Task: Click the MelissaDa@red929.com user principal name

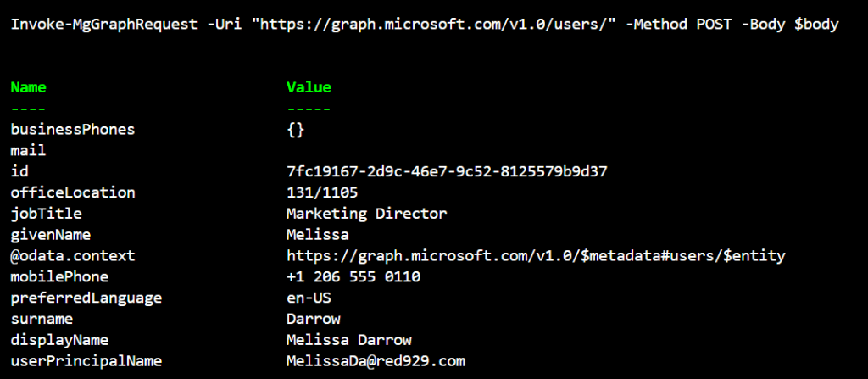Action: 376,361
